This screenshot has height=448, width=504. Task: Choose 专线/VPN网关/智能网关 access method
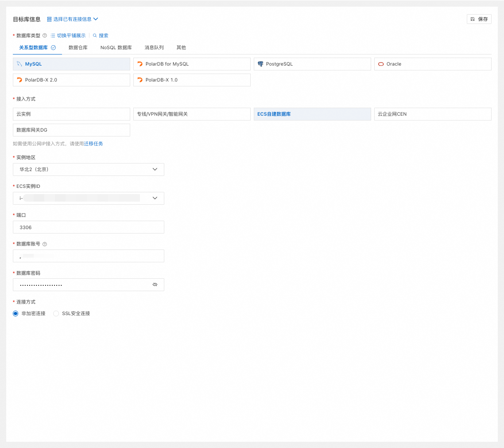click(192, 114)
